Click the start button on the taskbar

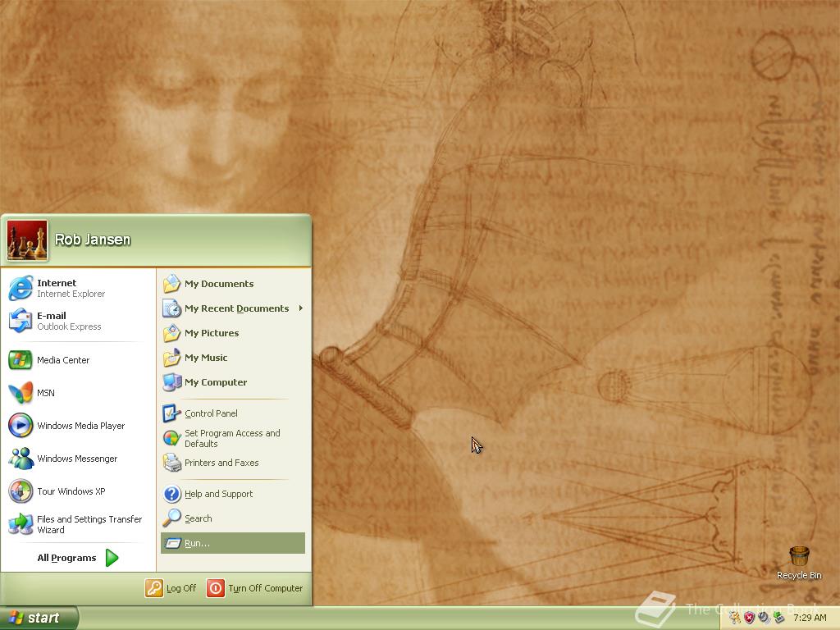[x=39, y=619]
